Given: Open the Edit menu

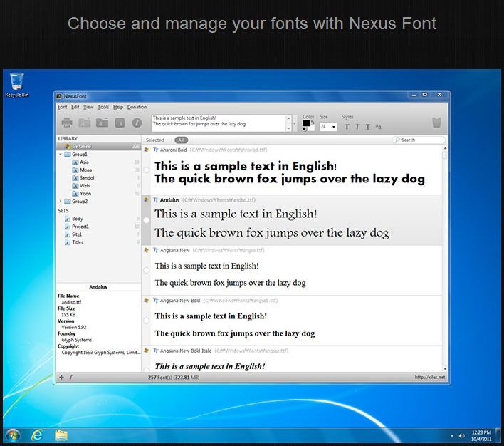Looking at the screenshot, I should pyautogui.click(x=75, y=107).
